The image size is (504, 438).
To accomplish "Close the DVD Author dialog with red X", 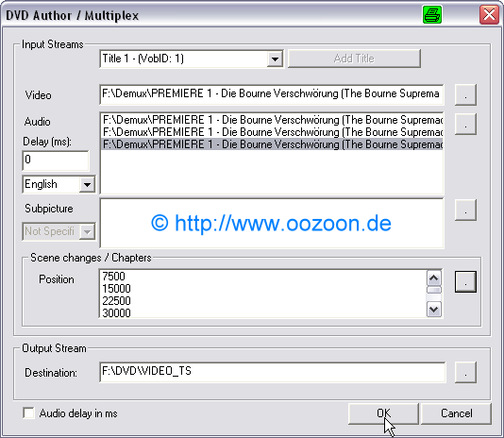I will (489, 15).
